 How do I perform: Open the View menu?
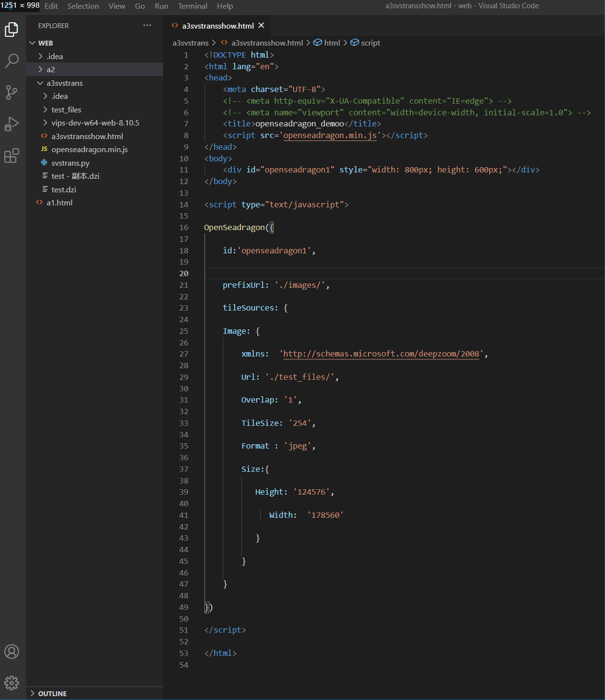117,6
